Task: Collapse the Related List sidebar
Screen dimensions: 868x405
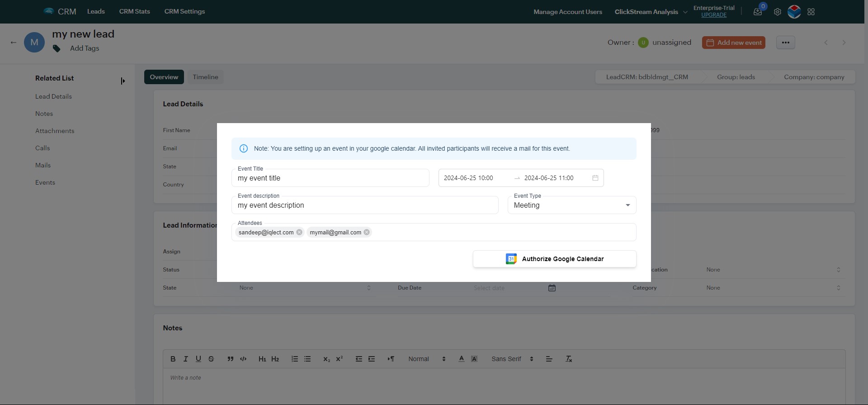Action: [x=123, y=81]
